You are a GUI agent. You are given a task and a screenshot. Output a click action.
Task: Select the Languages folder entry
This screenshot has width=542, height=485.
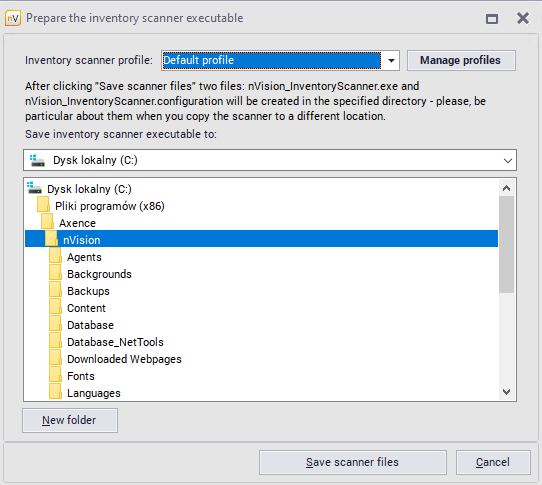click(x=94, y=393)
